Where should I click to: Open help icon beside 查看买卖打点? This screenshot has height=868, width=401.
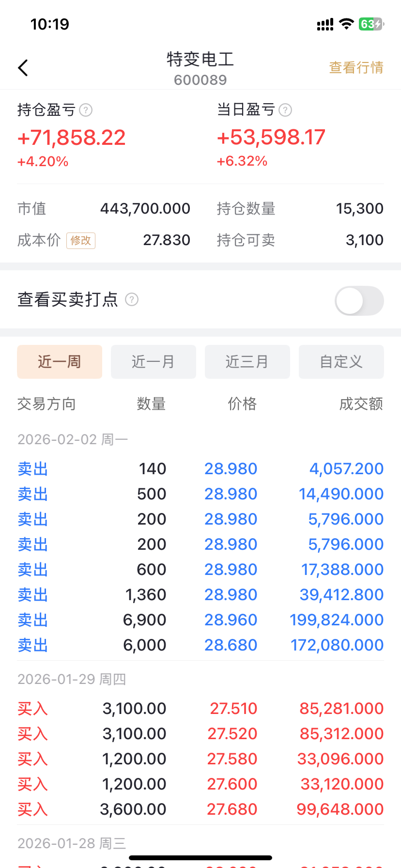[x=132, y=300]
